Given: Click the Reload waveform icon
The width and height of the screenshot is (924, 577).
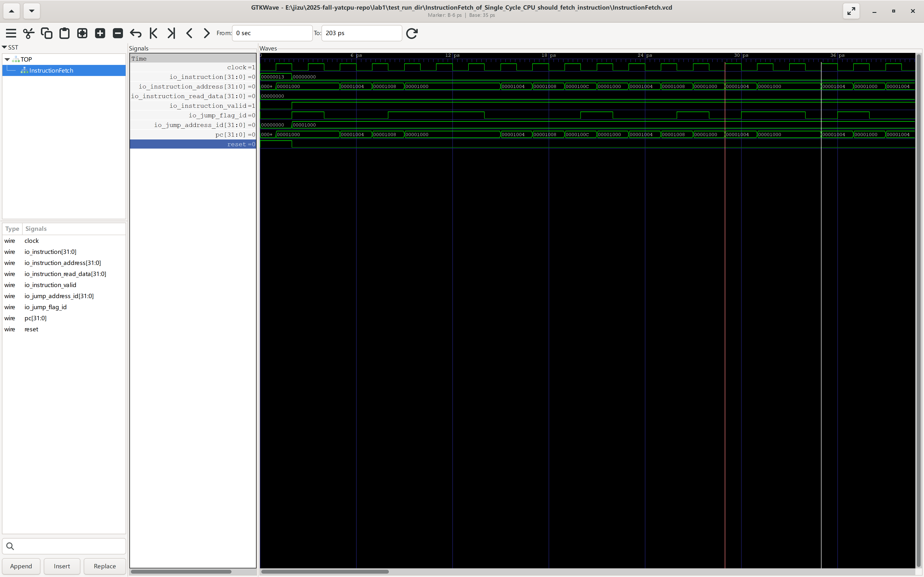Looking at the screenshot, I should pyautogui.click(x=412, y=33).
